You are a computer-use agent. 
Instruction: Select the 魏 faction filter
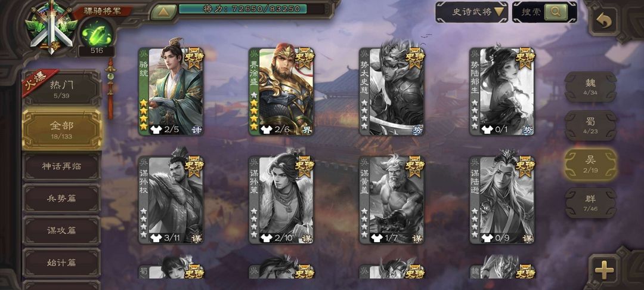coord(590,87)
